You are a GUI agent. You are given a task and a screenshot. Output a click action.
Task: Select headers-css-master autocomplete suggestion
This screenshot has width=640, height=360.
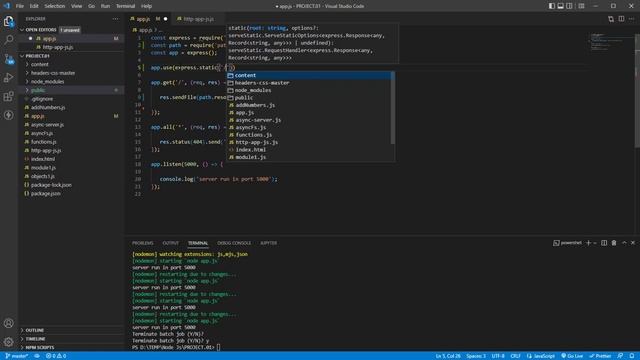309,82
